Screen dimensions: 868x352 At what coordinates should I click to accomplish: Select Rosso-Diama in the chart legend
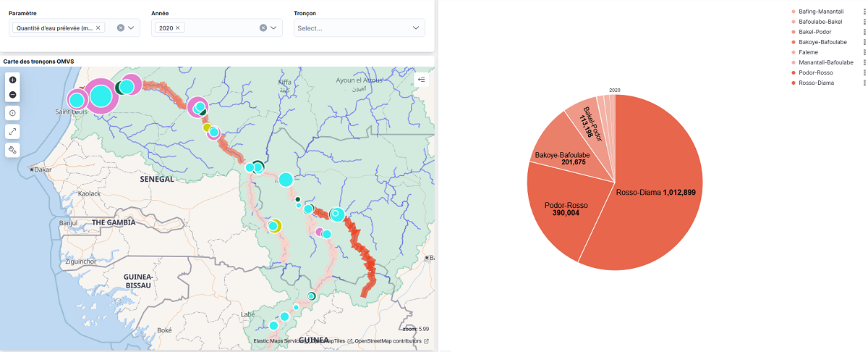tap(816, 83)
